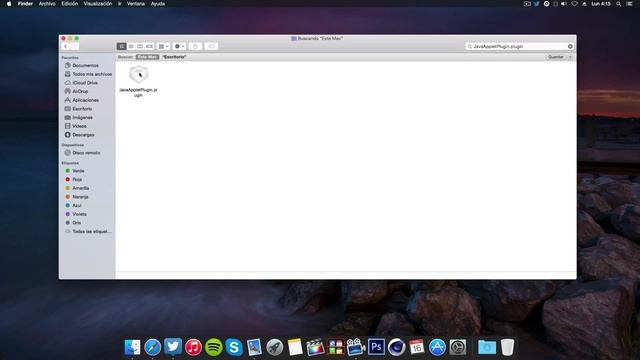Image resolution: width=640 pixels, height=360 pixels.
Task: Open the Ir menu
Action: [120, 4]
